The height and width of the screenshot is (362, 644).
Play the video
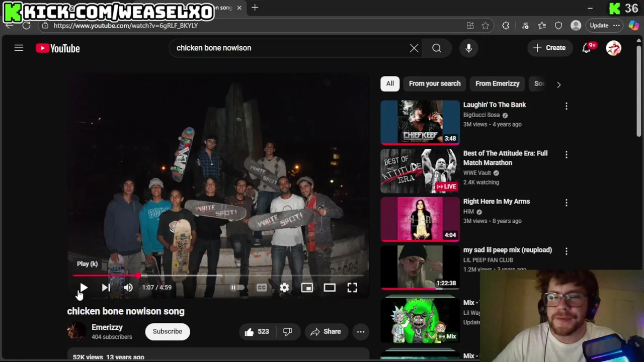coord(84,287)
